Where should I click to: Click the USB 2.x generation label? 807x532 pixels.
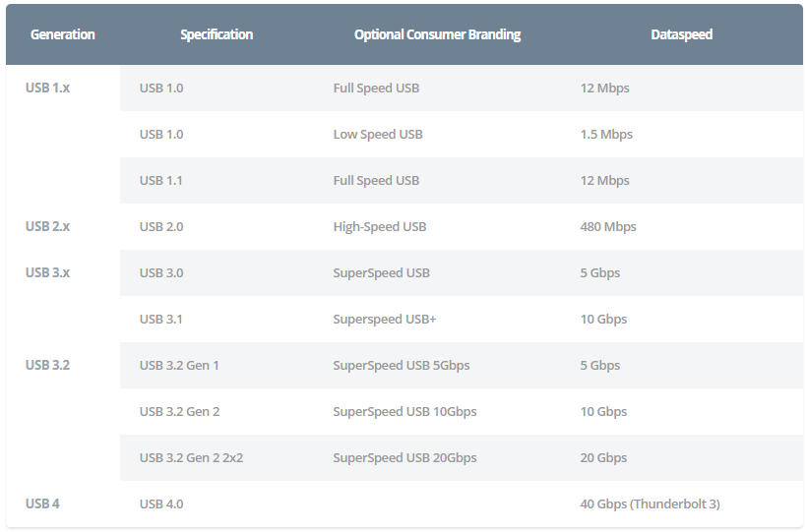(x=47, y=226)
